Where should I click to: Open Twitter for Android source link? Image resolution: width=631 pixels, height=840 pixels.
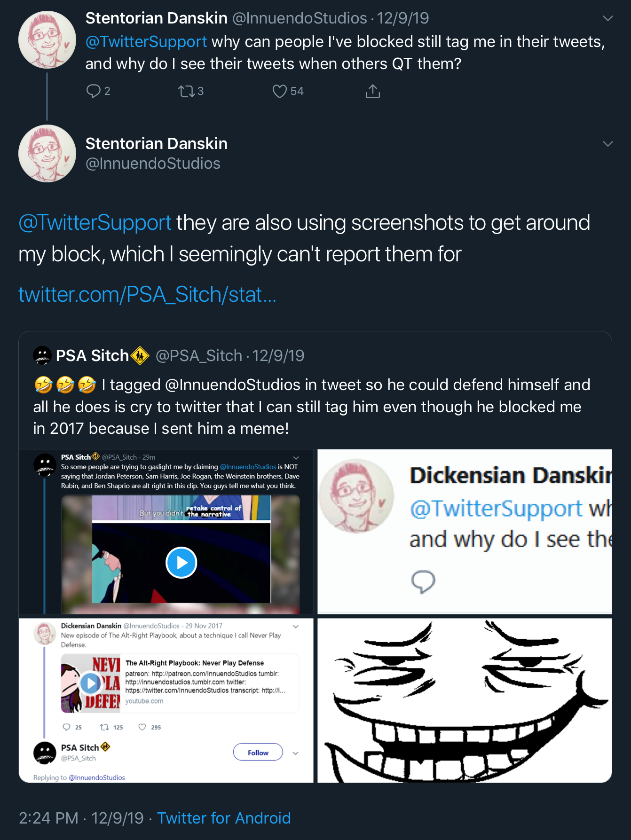tap(224, 818)
